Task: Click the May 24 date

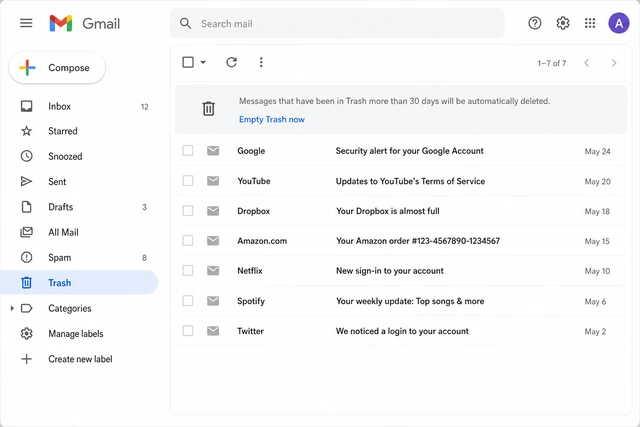Action: (597, 151)
